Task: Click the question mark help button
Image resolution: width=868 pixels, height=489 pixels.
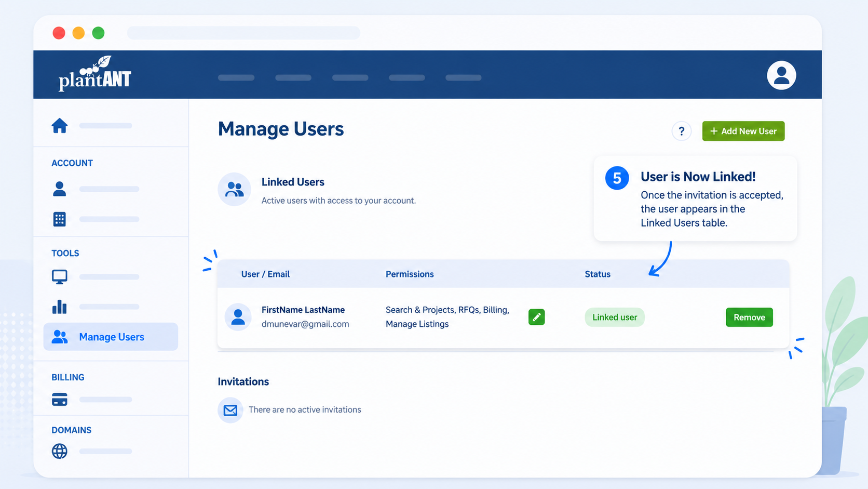Action: coord(681,131)
